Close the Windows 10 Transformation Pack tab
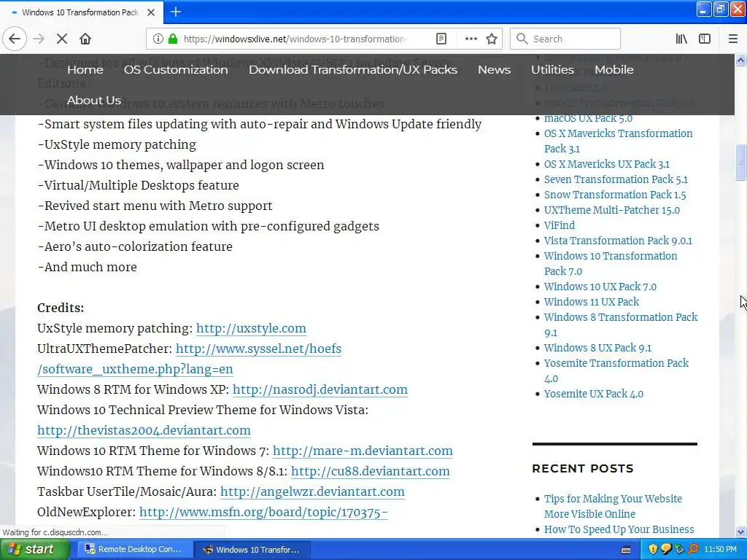The width and height of the screenshot is (747, 560). point(151,12)
